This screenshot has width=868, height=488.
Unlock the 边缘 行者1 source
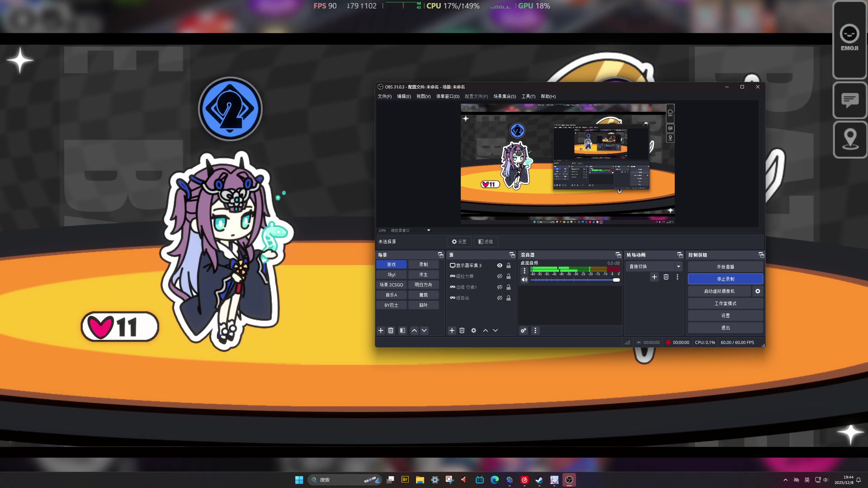tap(509, 287)
